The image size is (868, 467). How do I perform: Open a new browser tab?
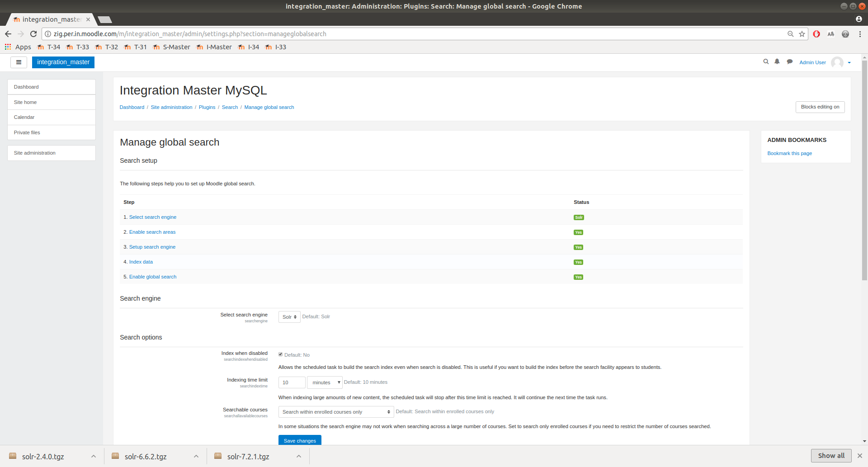pyautogui.click(x=104, y=19)
